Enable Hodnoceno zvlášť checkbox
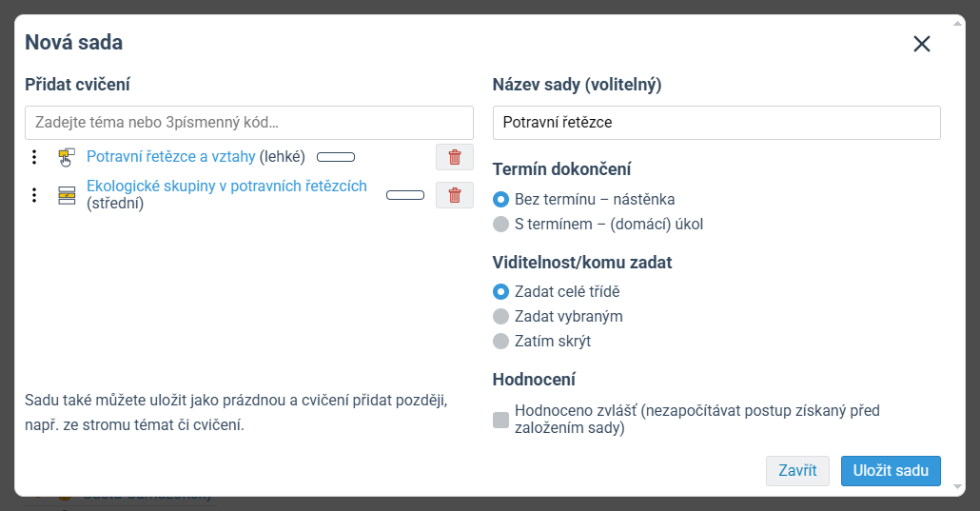Screen dimensions: 980x511 click(x=500, y=420)
